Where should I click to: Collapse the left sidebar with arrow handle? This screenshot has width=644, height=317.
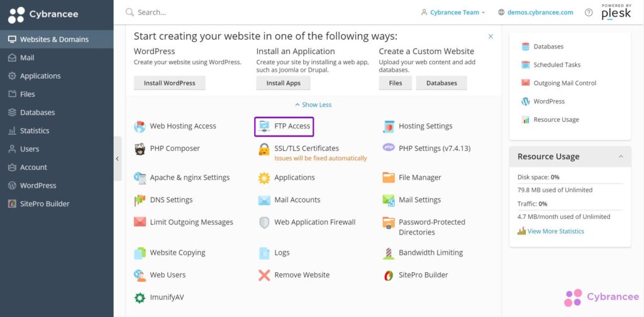click(x=118, y=158)
